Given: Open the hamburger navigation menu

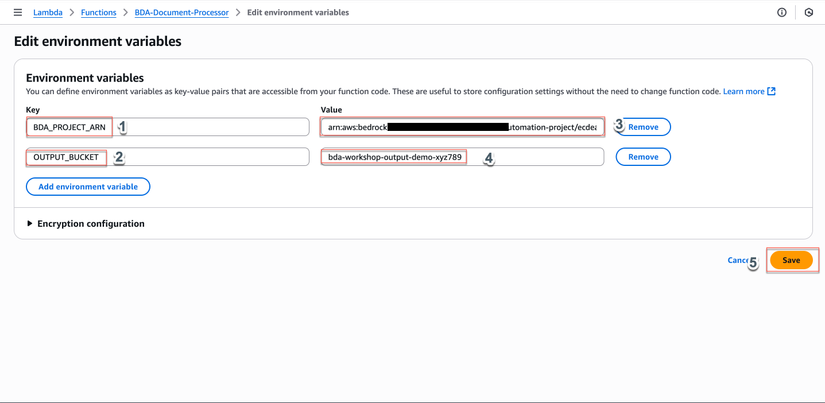Looking at the screenshot, I should tap(17, 12).
